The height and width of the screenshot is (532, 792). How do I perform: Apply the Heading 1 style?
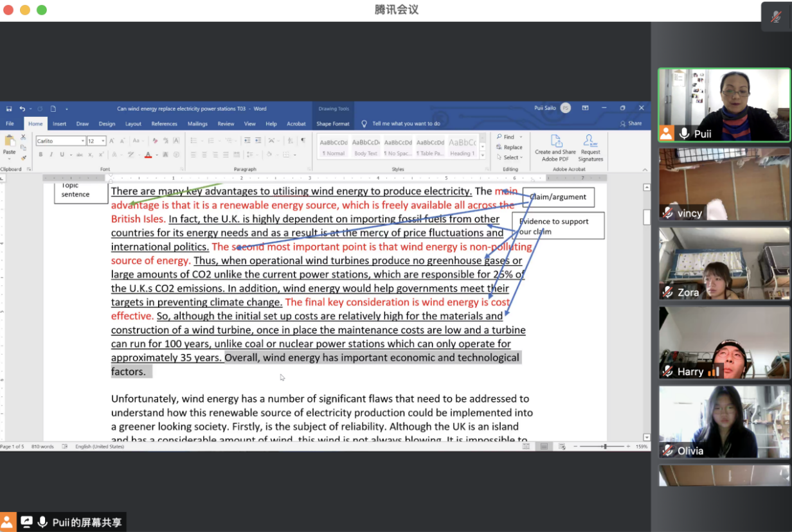462,146
